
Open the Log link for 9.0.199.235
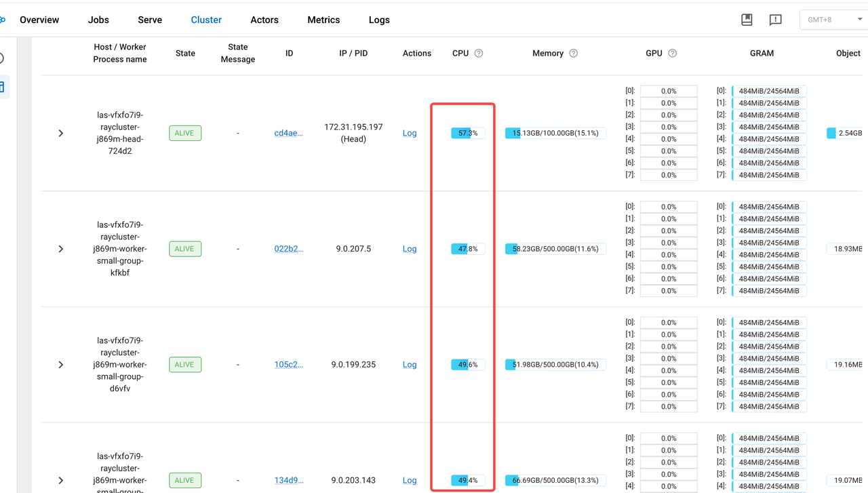point(410,365)
